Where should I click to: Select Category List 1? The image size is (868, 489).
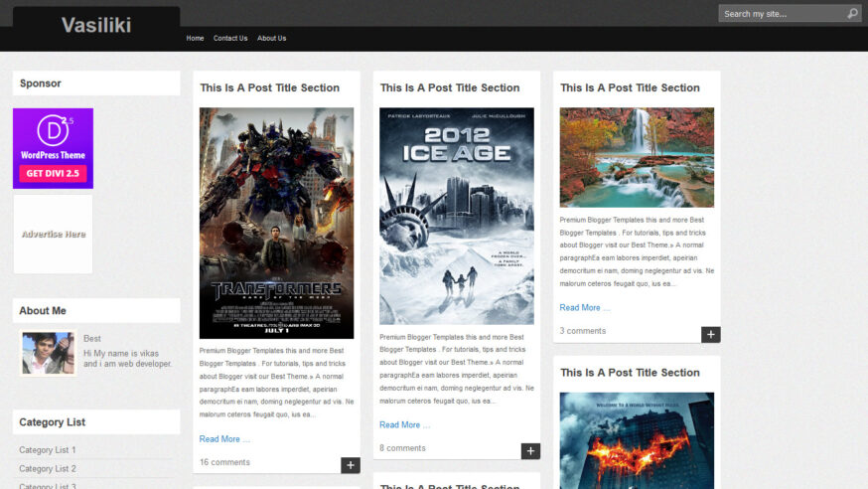click(x=48, y=450)
